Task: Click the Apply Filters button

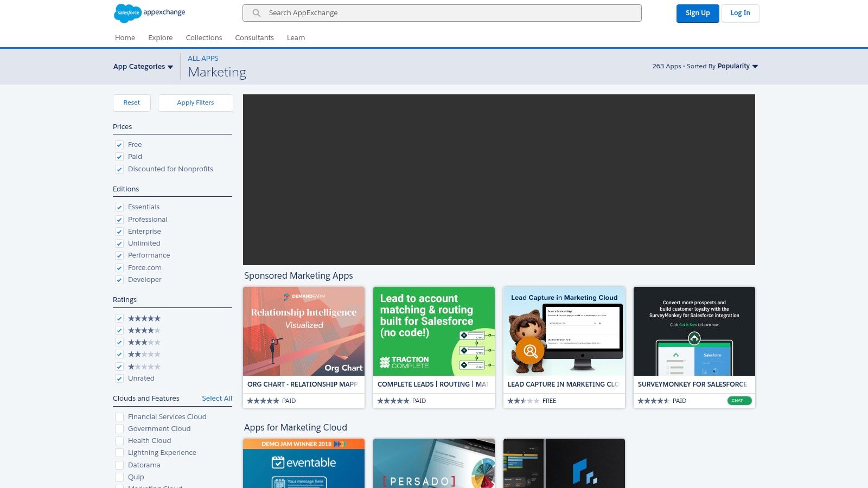Action: [x=195, y=102]
